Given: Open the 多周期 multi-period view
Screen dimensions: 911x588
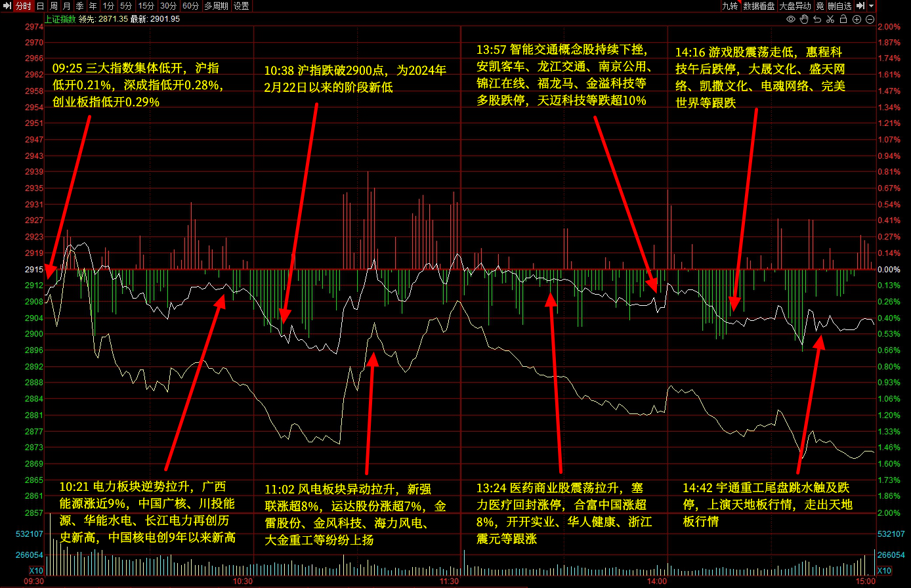Looking at the screenshot, I should (x=216, y=6).
